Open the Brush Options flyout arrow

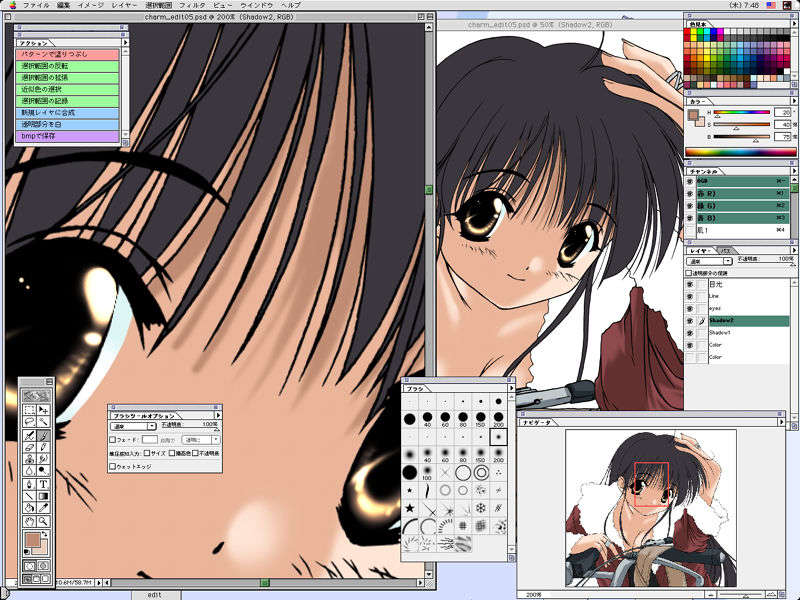(x=217, y=415)
